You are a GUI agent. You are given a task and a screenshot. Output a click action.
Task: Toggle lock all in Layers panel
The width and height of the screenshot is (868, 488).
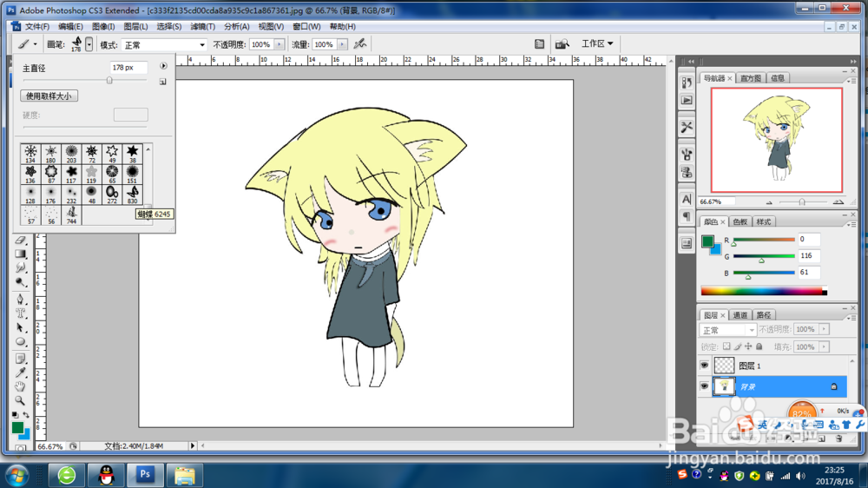click(x=759, y=346)
